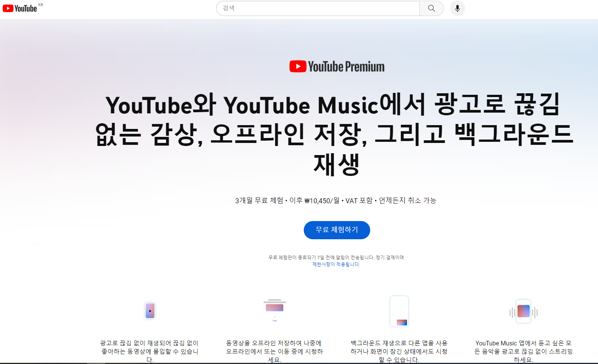The height and width of the screenshot is (364, 598).
Task: Click the 무료 체험하기 button
Action: (337, 230)
